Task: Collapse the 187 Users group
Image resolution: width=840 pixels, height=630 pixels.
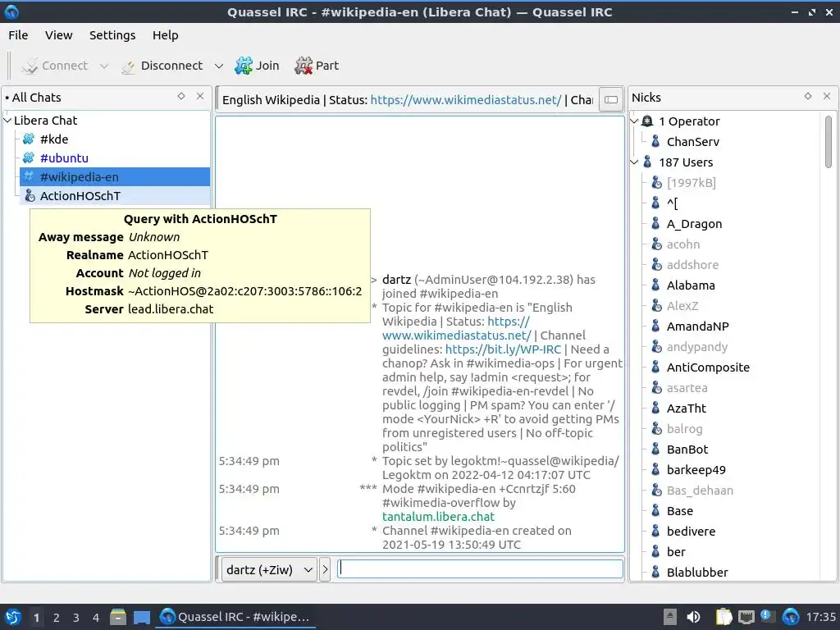Action: tap(634, 162)
